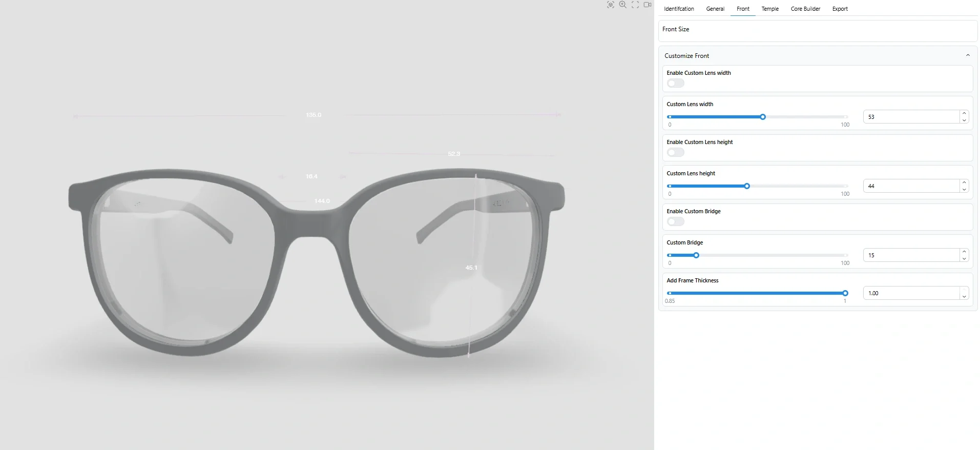Click the Custom Lens width input showing 53
The image size is (980, 450).
coord(911,117)
